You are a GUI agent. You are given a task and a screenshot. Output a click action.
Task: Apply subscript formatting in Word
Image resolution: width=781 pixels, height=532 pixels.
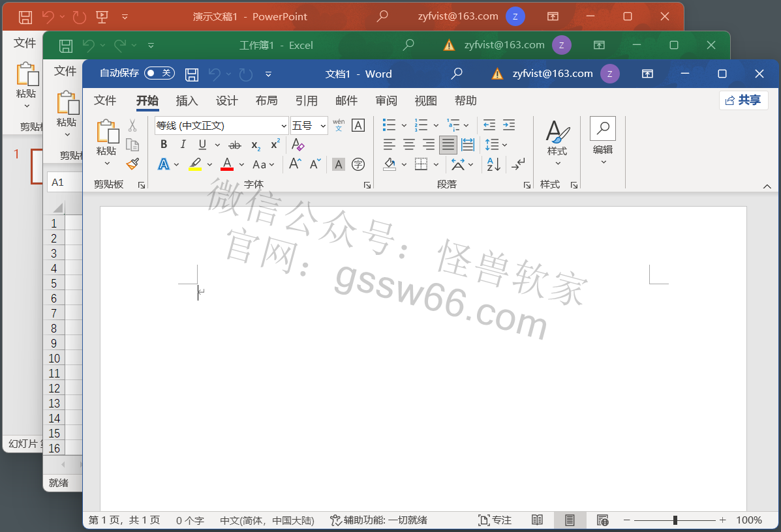coord(256,145)
